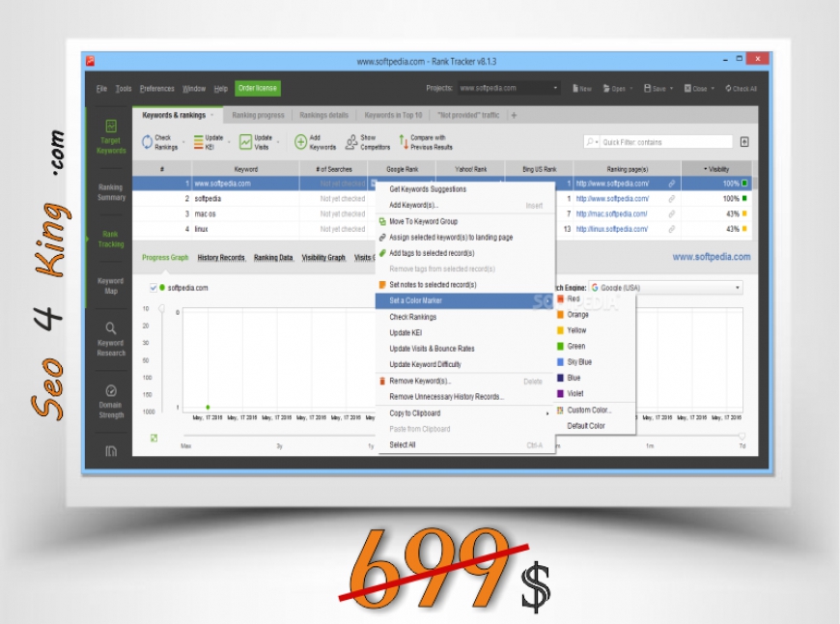The image size is (840, 624).
Task: Sort table by Visibility column header
Action: 716,169
